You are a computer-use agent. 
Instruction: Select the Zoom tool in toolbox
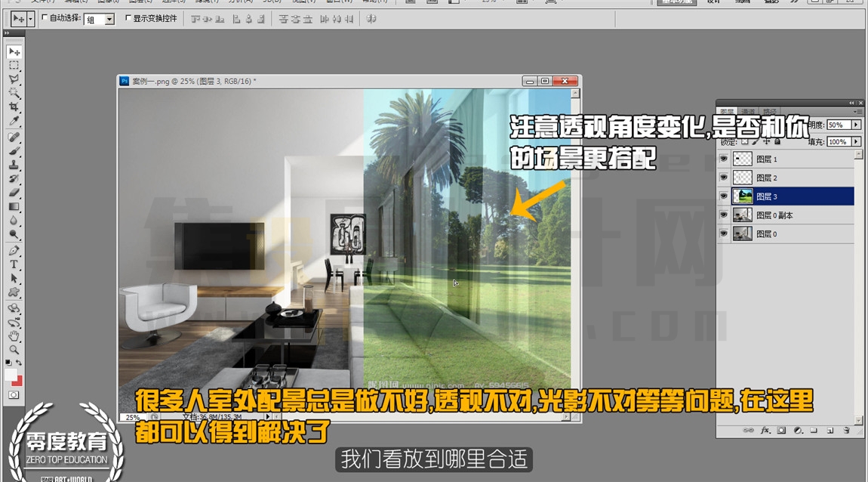point(14,350)
